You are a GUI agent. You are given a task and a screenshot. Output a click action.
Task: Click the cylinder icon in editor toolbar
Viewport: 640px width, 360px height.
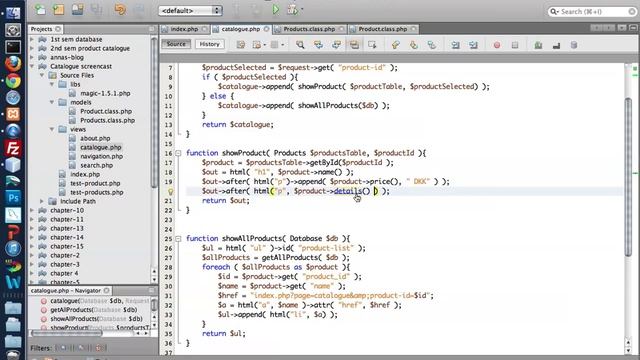[573, 45]
